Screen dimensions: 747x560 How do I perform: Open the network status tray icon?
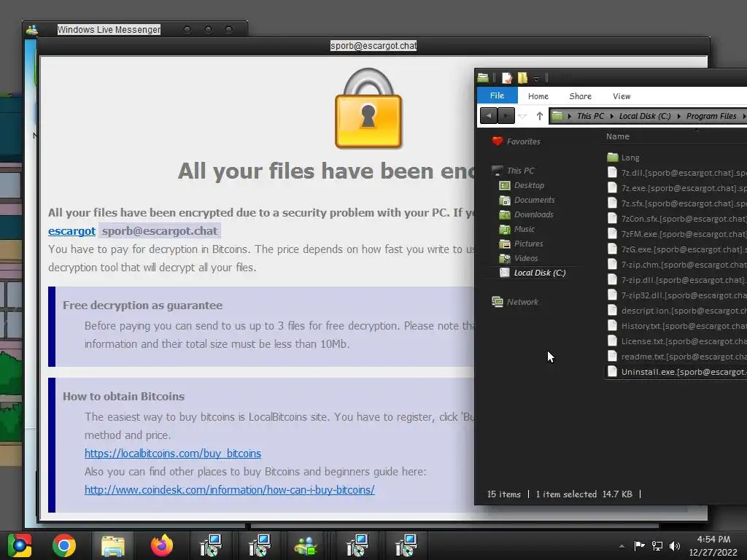click(x=657, y=545)
